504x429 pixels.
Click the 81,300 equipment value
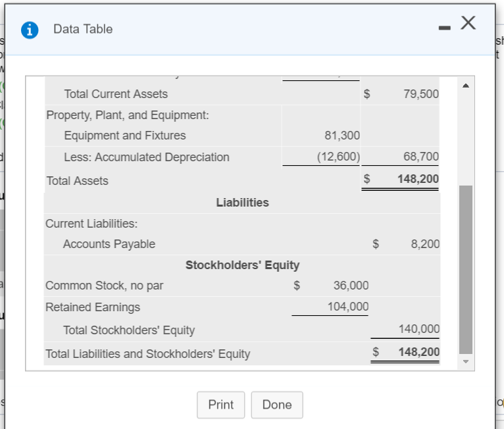click(x=342, y=136)
